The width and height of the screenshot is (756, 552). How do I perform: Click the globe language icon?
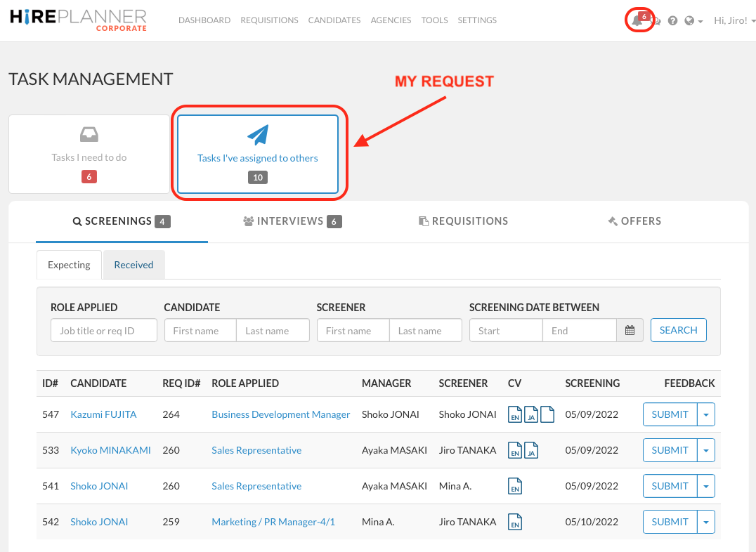click(689, 20)
